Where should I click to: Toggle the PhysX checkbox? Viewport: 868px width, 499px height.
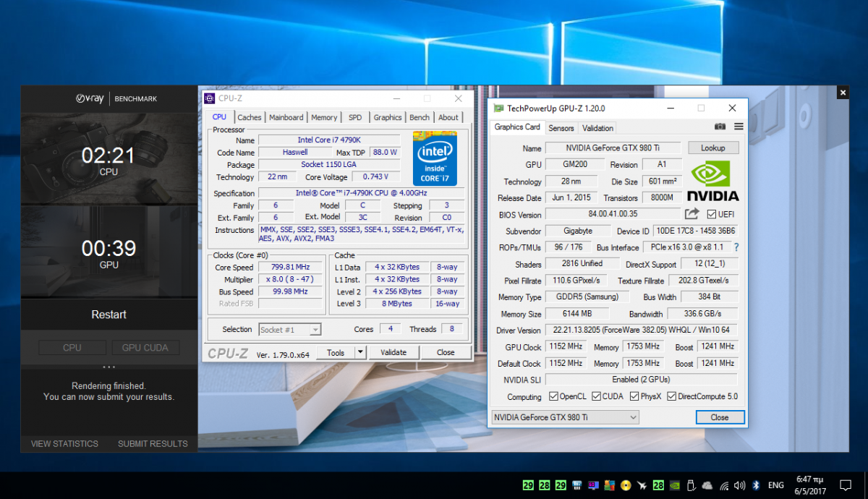tap(634, 396)
